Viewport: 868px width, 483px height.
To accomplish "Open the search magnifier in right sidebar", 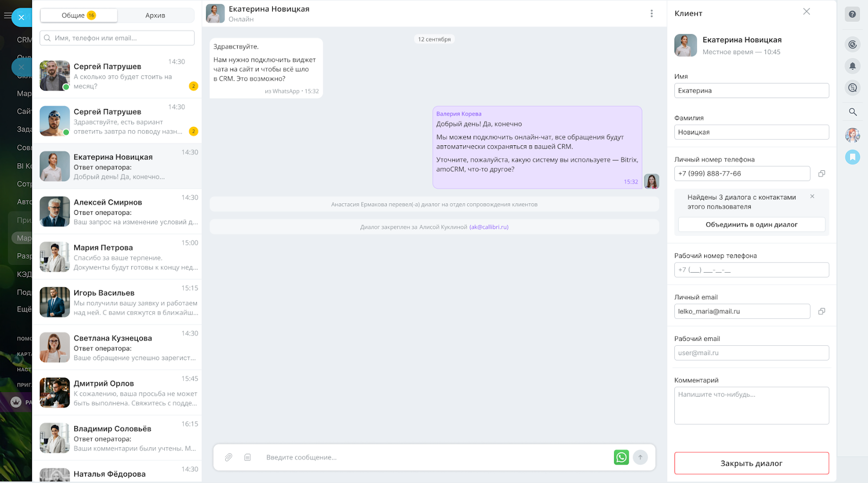I will click(852, 112).
